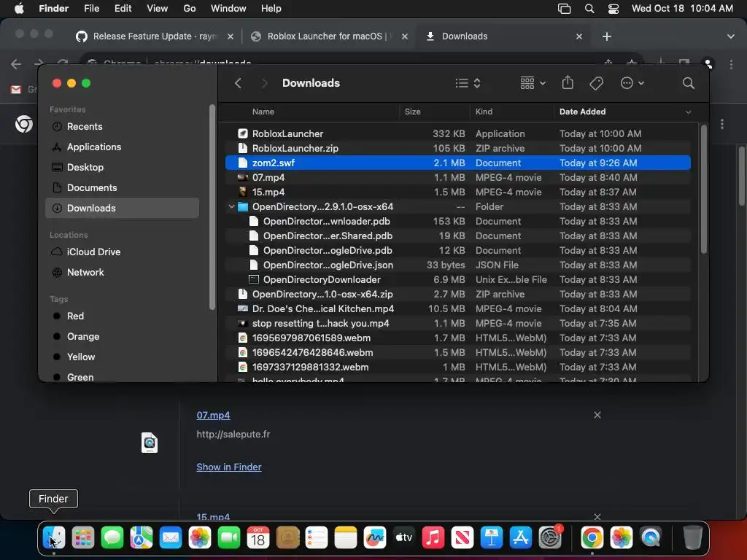Click Show in Finder link in Chrome
Image resolution: width=747 pixels, height=560 pixels.
pos(228,467)
